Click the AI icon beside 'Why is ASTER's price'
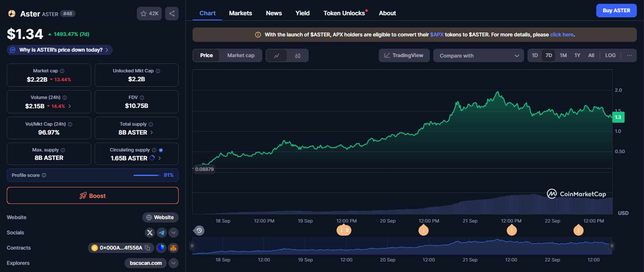Viewport: 644px width, 272px height. coord(13,50)
